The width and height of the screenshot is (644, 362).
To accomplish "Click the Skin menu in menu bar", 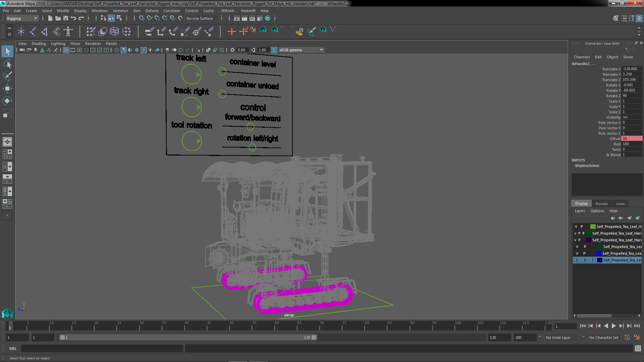I will coord(137,11).
